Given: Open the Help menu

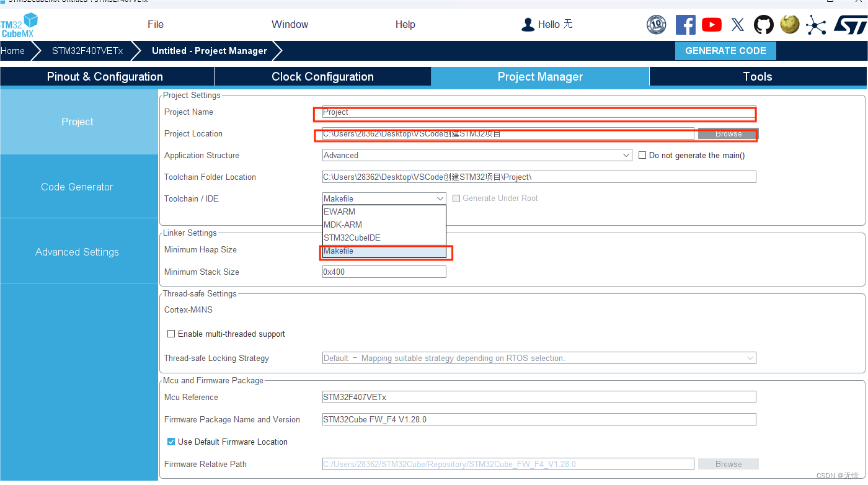Looking at the screenshot, I should [405, 25].
